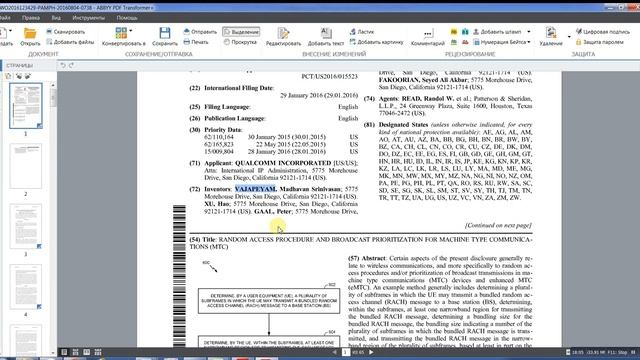640x360 pixels.
Task: Click Добавить файлы in the Документ group
Action: [x=70, y=42]
